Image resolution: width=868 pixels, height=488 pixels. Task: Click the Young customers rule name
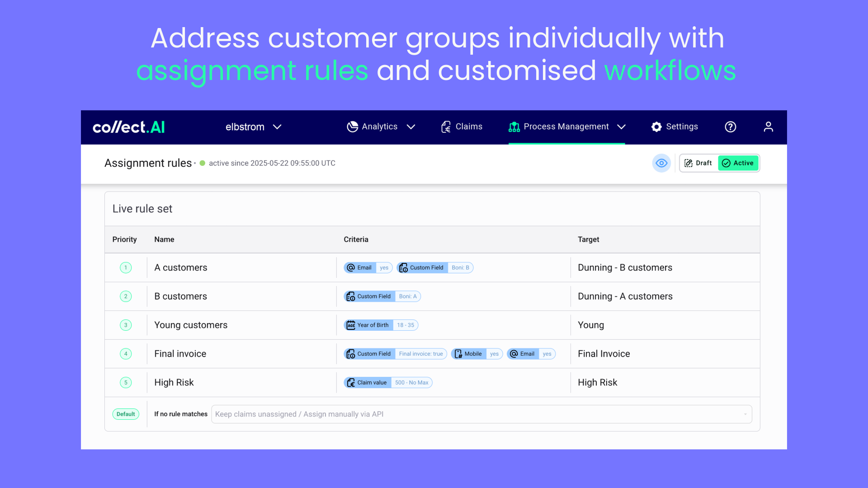pyautogui.click(x=191, y=325)
